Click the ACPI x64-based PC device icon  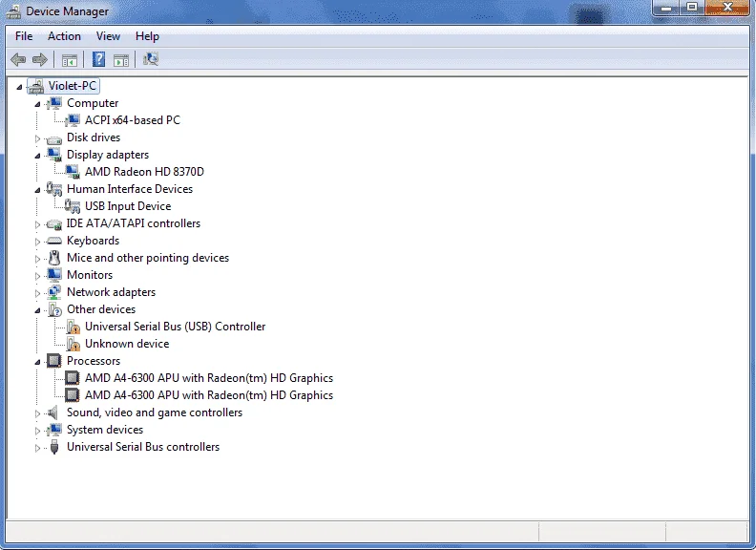pyautogui.click(x=73, y=120)
